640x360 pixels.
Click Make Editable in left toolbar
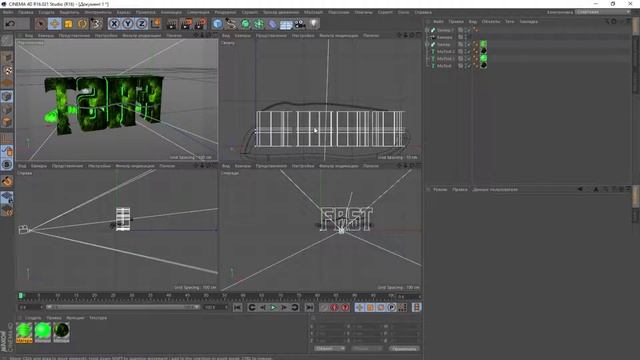tap(7, 40)
